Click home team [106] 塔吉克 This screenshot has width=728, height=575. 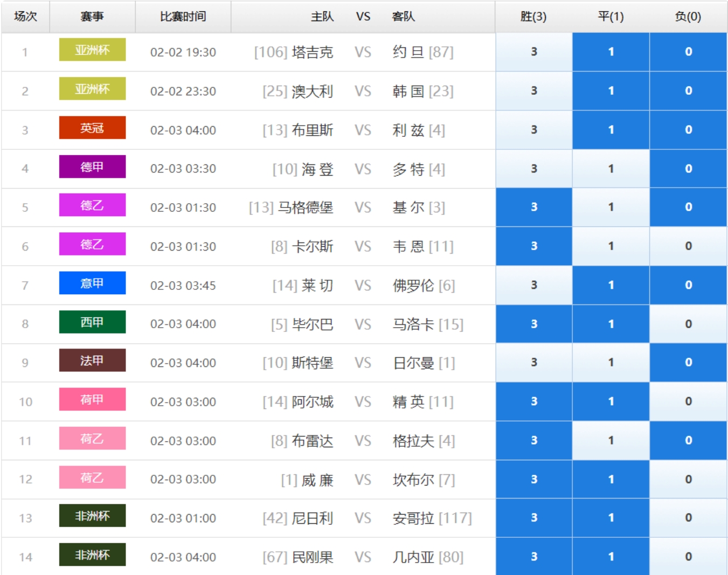coord(294,52)
